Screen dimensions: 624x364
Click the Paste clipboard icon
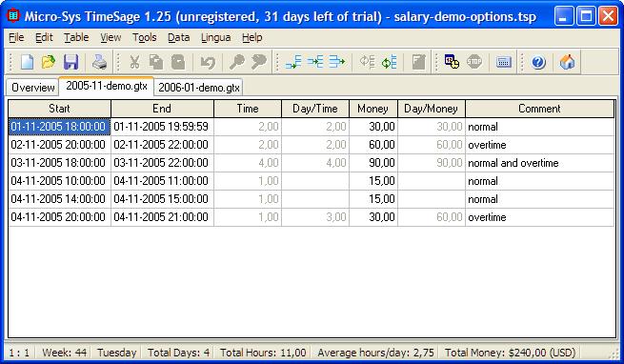(x=178, y=62)
